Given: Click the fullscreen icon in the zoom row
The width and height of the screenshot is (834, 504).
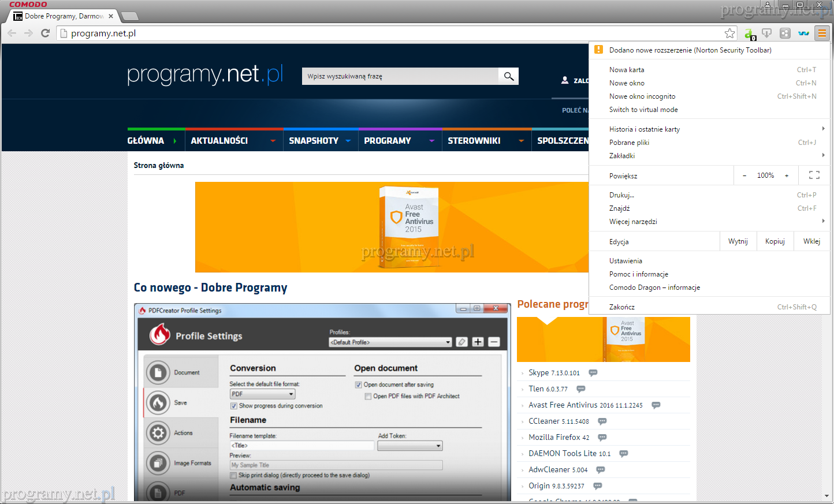Looking at the screenshot, I should tap(814, 176).
